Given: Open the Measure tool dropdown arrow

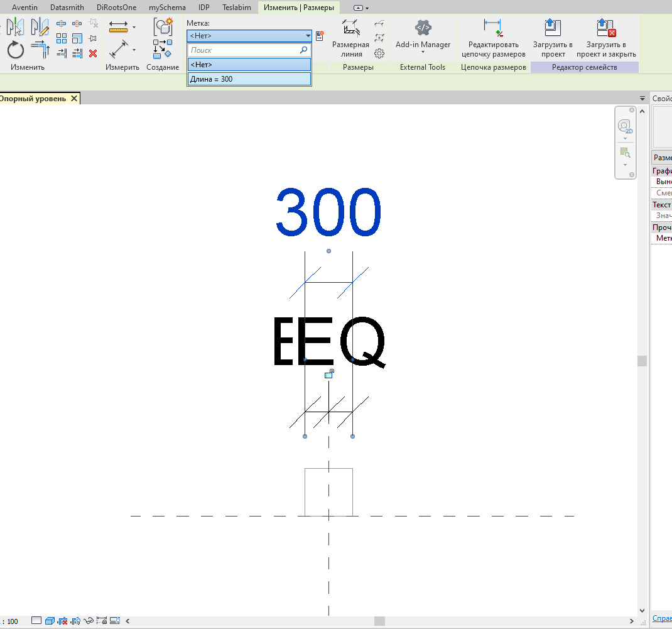Looking at the screenshot, I should (x=134, y=27).
